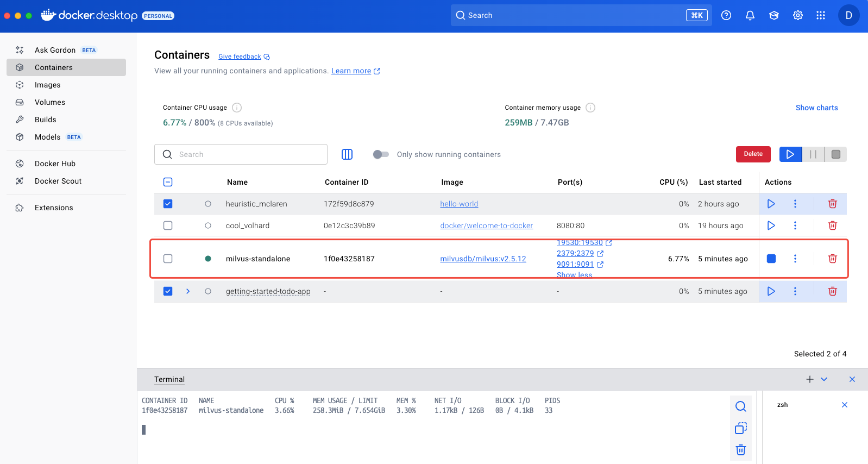Open Builds in the sidebar
This screenshot has height=464, width=868.
[x=66, y=120]
